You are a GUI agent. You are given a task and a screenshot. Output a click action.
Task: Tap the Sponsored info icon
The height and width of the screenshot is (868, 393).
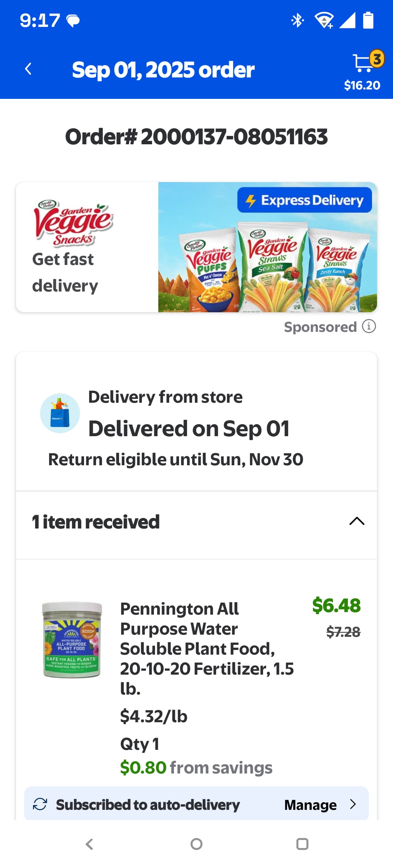[x=369, y=326]
